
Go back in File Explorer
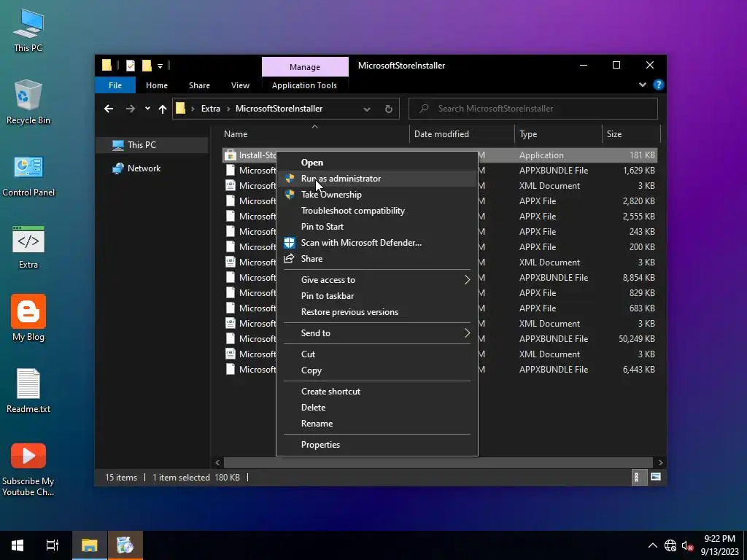(109, 109)
